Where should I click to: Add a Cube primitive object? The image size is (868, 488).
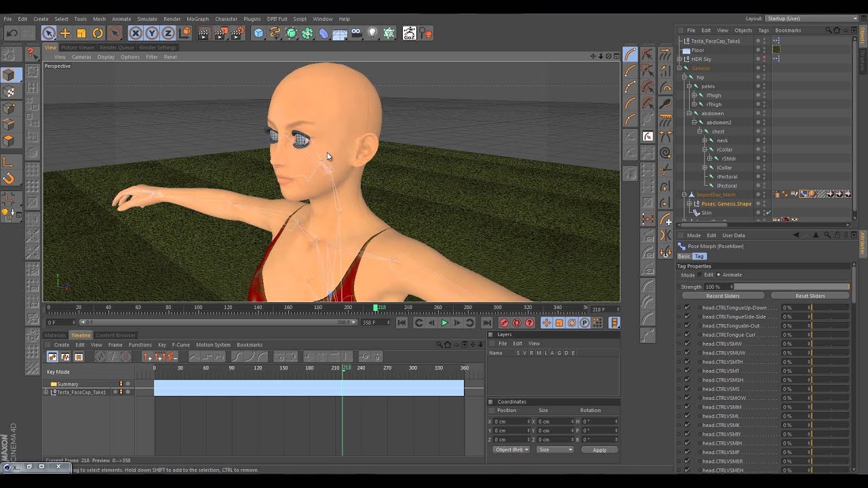pos(258,33)
